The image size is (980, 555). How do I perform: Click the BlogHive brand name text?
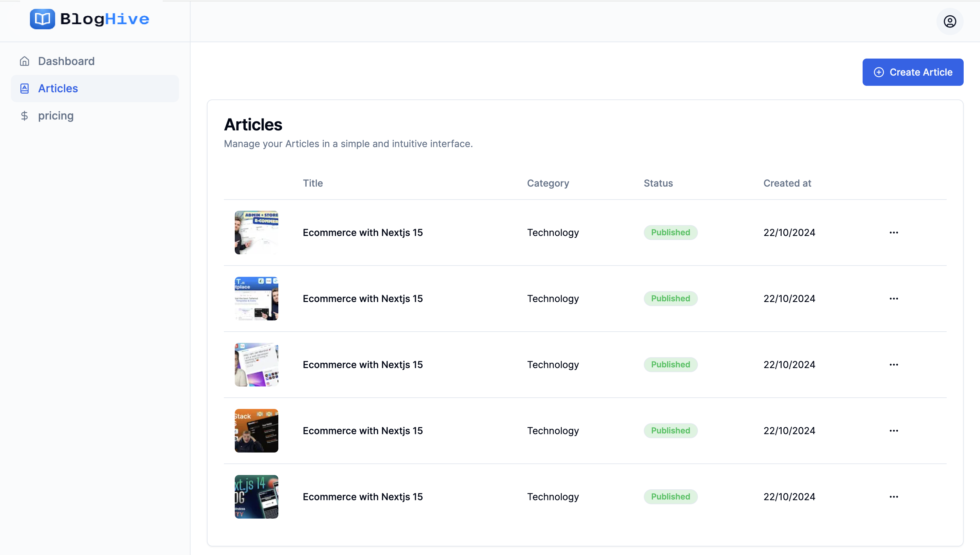105,19
